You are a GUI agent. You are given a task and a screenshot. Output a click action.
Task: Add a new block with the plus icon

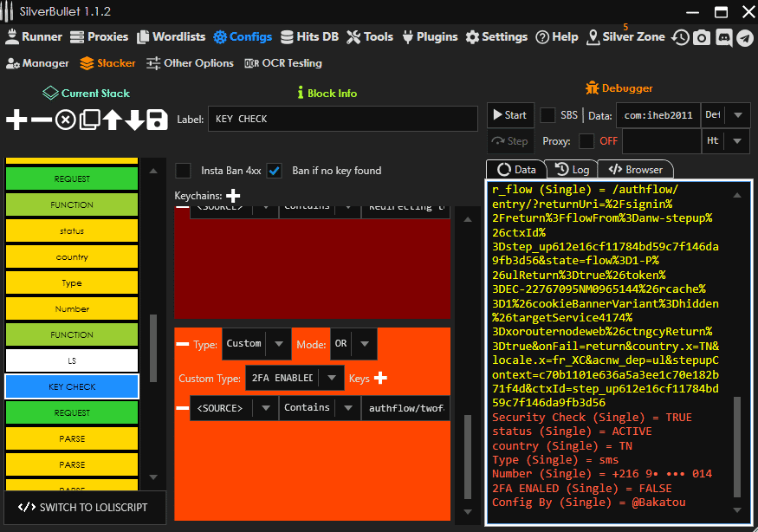point(16,120)
